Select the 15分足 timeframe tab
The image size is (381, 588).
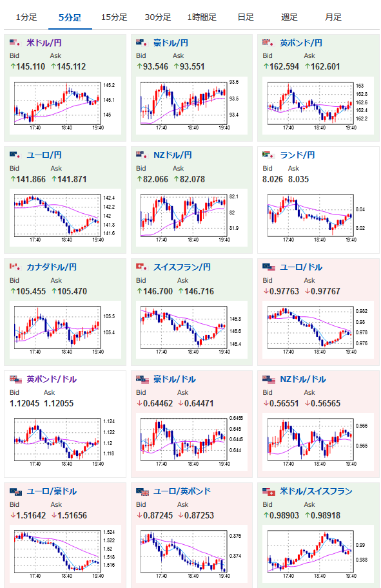click(114, 17)
